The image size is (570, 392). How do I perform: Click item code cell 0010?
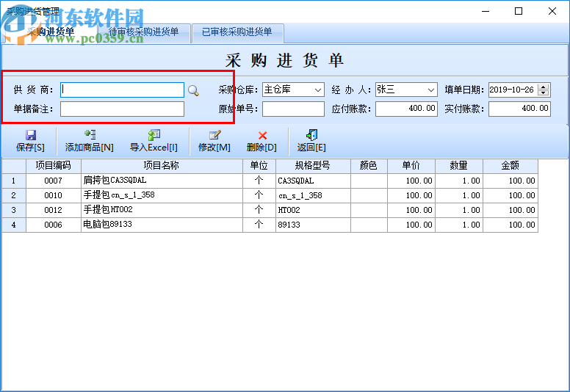(x=54, y=195)
